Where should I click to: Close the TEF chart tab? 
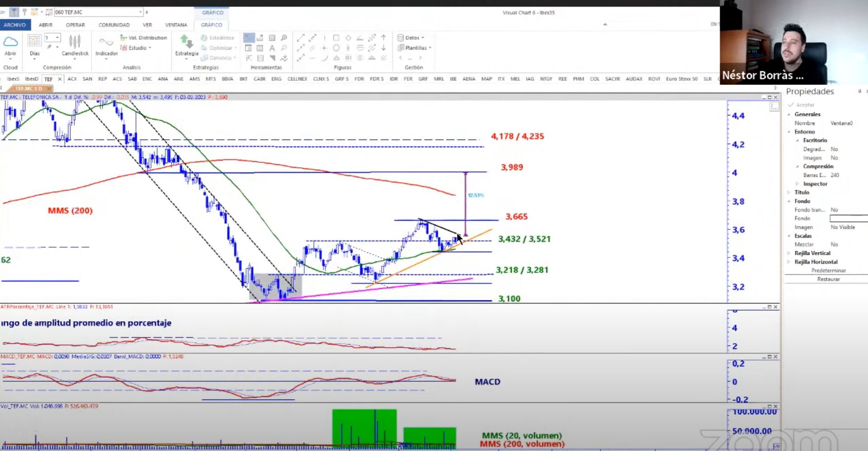click(x=60, y=79)
